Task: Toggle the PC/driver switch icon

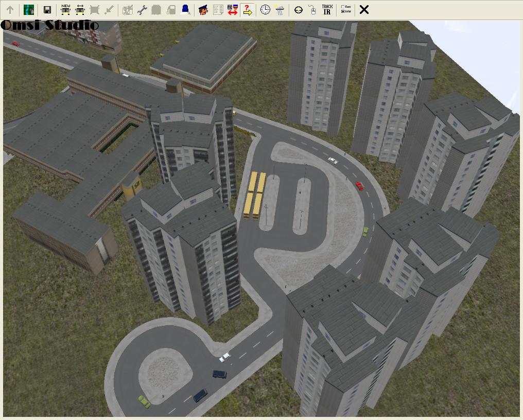Action: [233, 10]
